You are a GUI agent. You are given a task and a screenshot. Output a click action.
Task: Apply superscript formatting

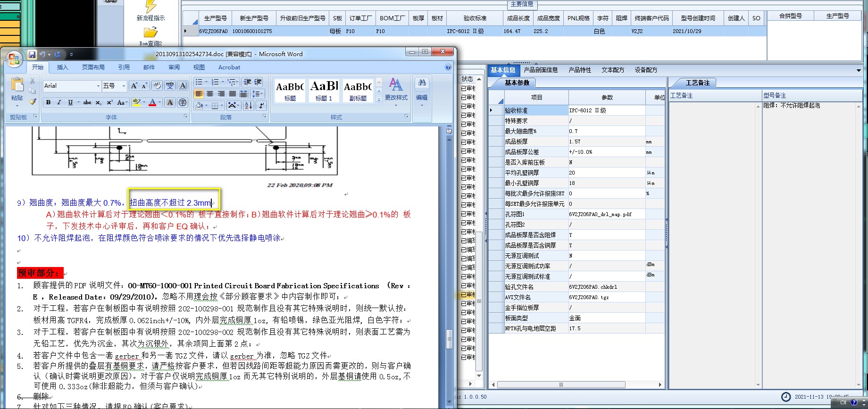(x=109, y=102)
